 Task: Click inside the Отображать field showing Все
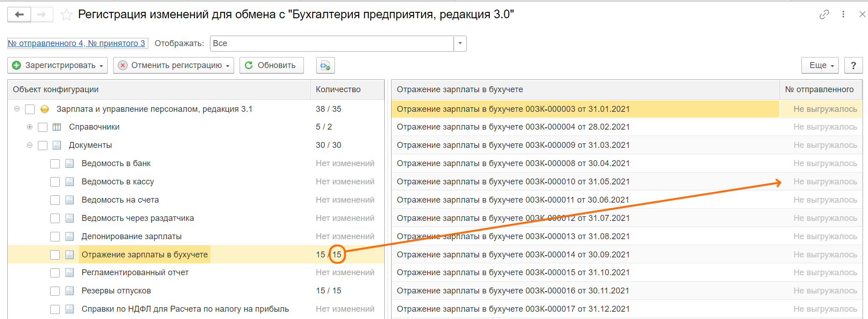coord(332,43)
